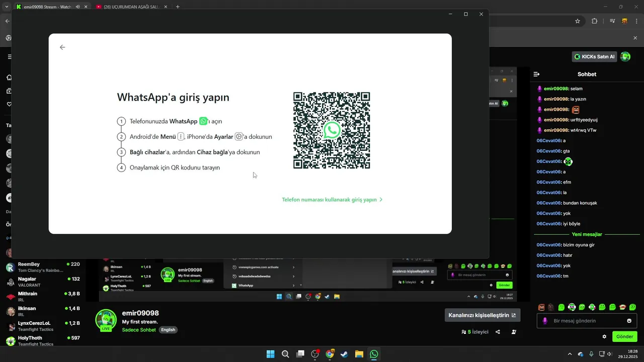Viewport: 644px width, 362px height.
Task: Open Steam from the taskbar
Action: pos(344,354)
